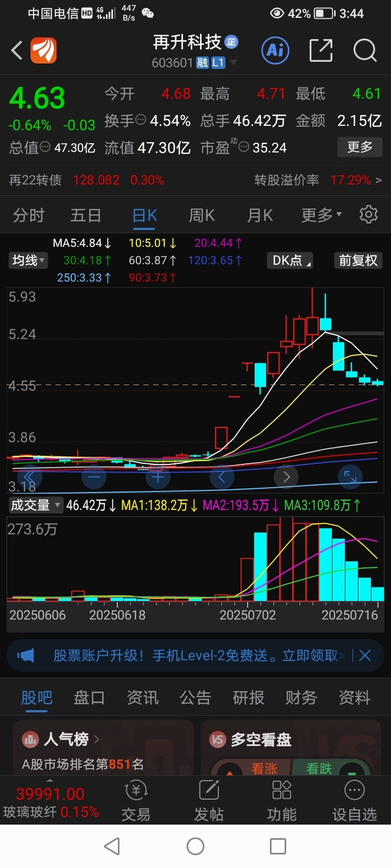Tap the 融 margin badge

coord(202,63)
